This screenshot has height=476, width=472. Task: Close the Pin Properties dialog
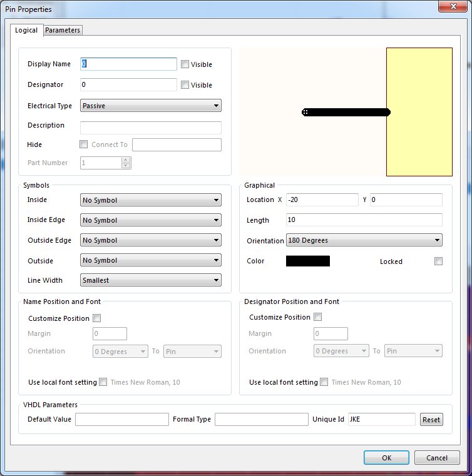click(453, 6)
